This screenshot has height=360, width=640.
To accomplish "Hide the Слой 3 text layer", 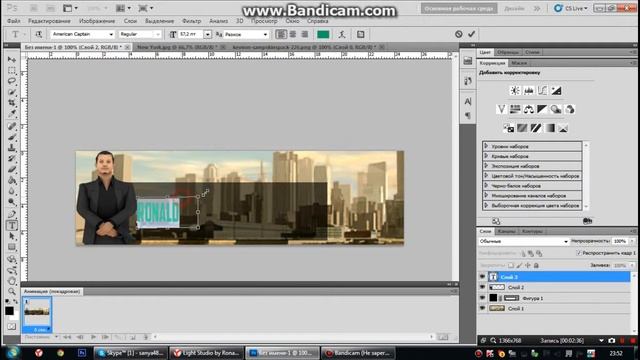I will click(482, 277).
